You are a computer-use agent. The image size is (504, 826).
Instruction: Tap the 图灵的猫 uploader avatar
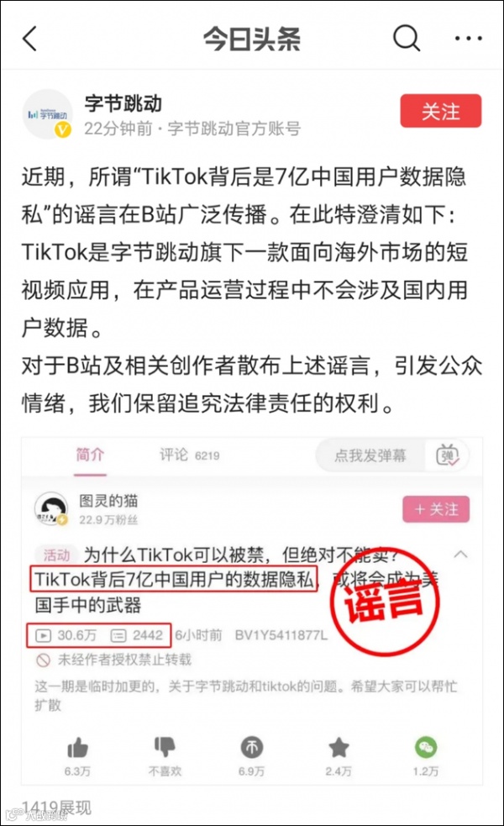pos(51,509)
